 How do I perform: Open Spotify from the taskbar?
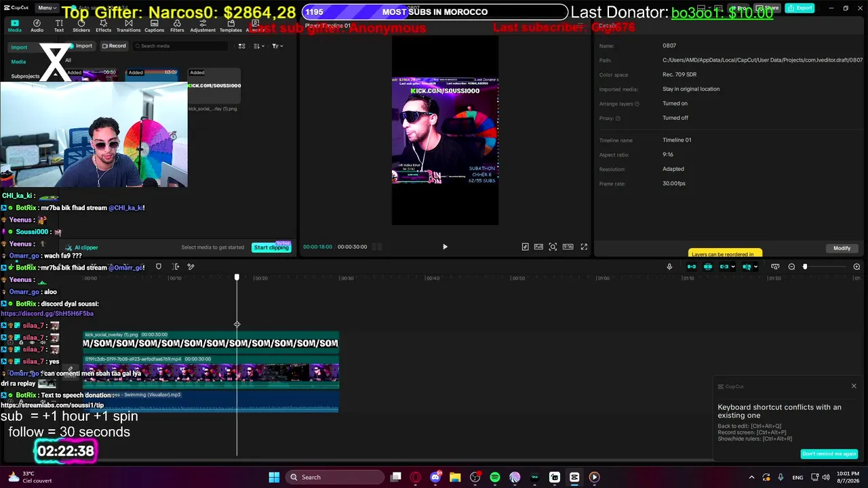point(495,477)
